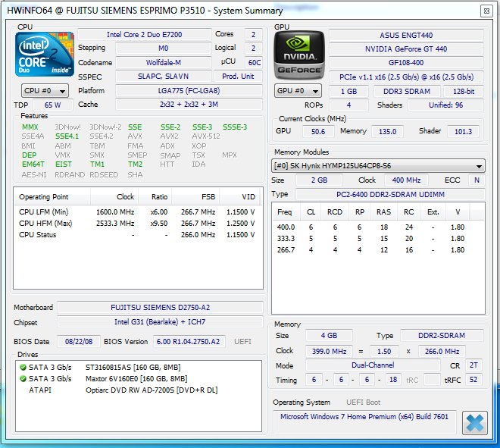Image resolution: width=500 pixels, height=448 pixels.
Task: Select the CPU HFM (Max) row
Action: pyautogui.click(x=137, y=224)
